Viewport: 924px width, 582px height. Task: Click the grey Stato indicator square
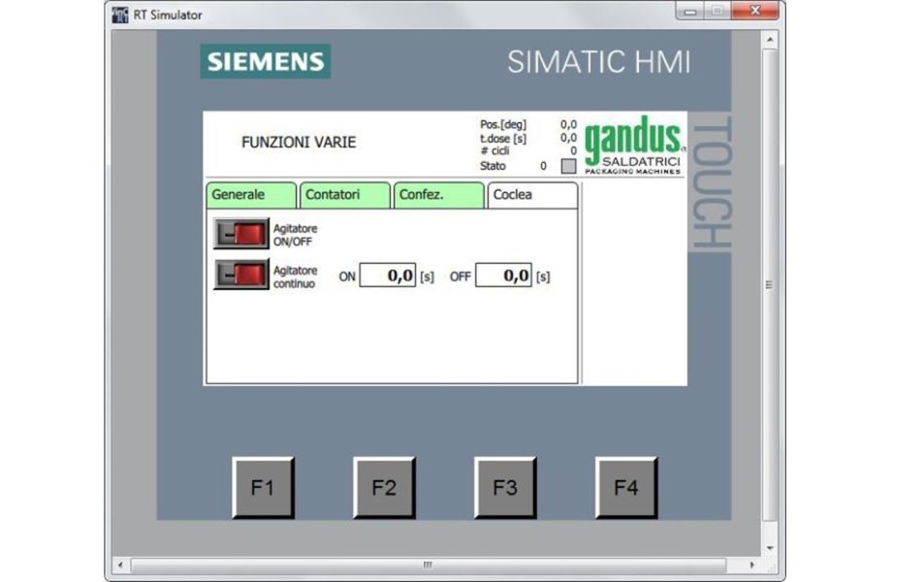[569, 166]
